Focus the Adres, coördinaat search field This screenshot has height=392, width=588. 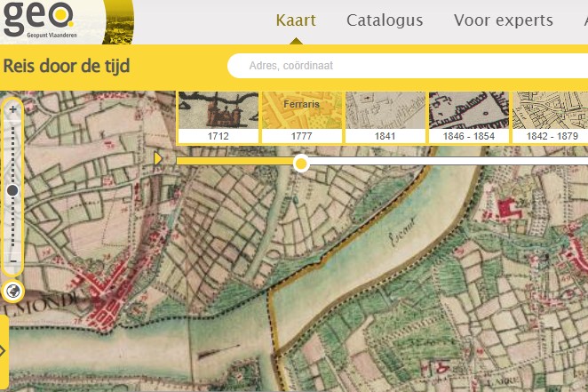click(x=409, y=66)
